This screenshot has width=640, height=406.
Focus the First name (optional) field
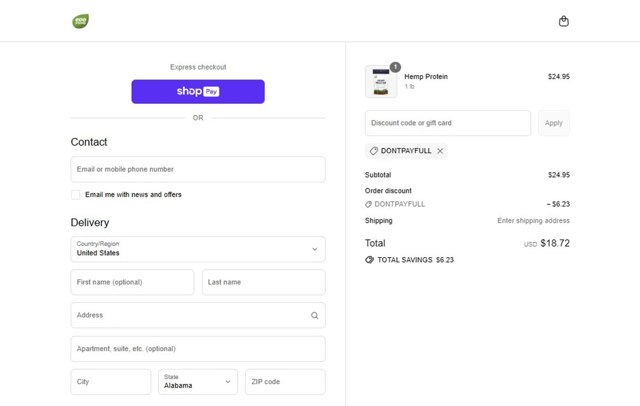click(132, 282)
